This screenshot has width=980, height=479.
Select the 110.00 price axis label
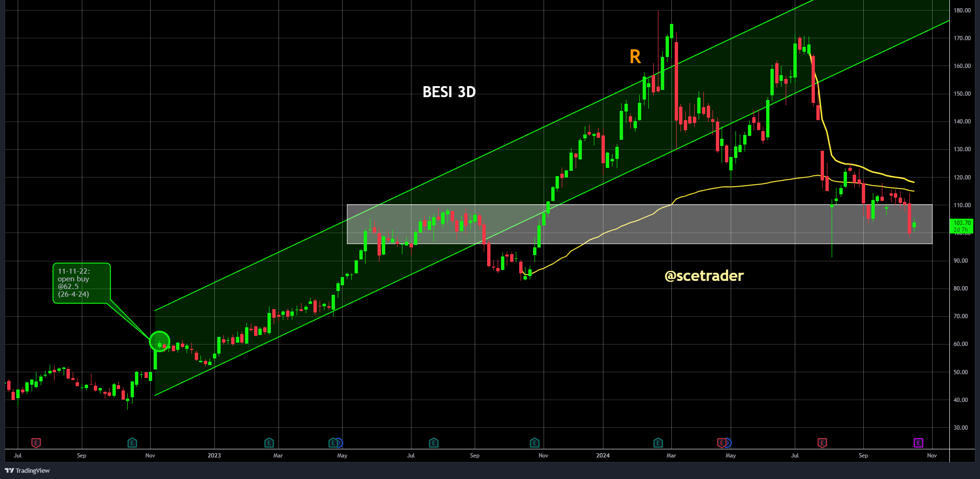[962, 205]
